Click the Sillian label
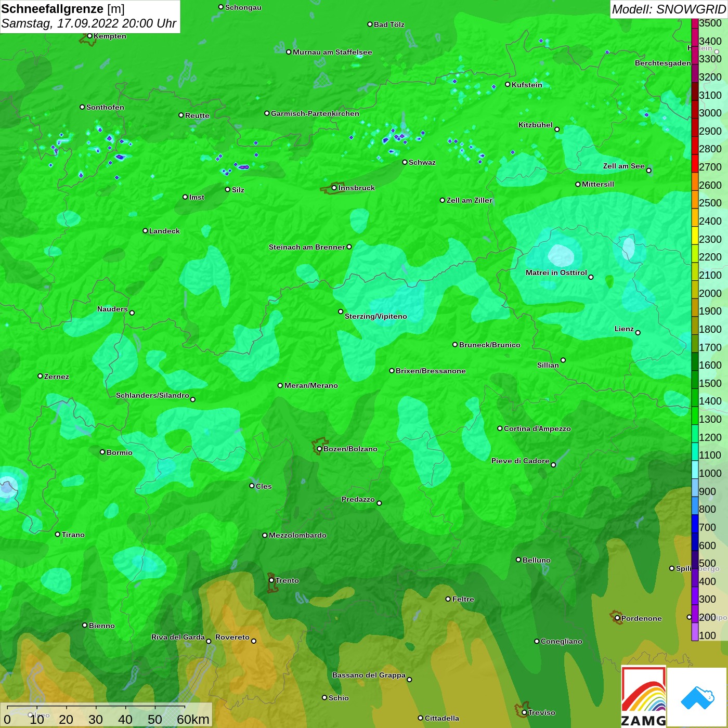Viewport: 728px width, 728px height. point(548,365)
